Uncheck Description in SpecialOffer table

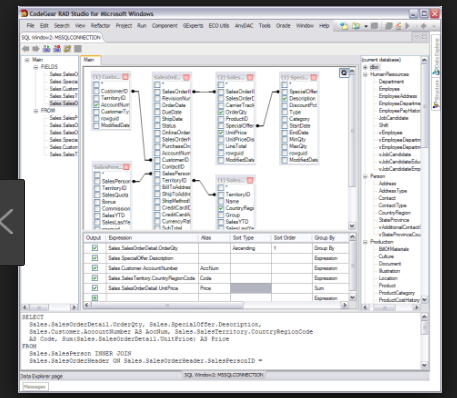click(284, 99)
